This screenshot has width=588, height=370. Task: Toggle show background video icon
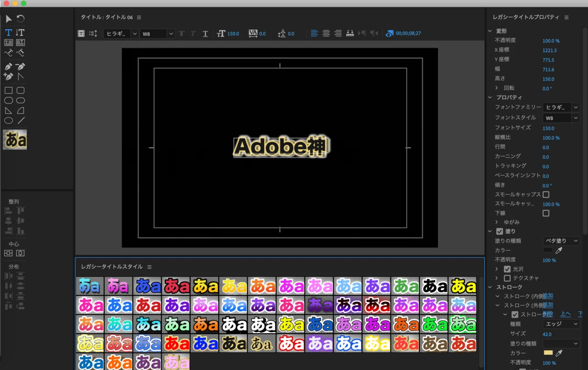390,34
